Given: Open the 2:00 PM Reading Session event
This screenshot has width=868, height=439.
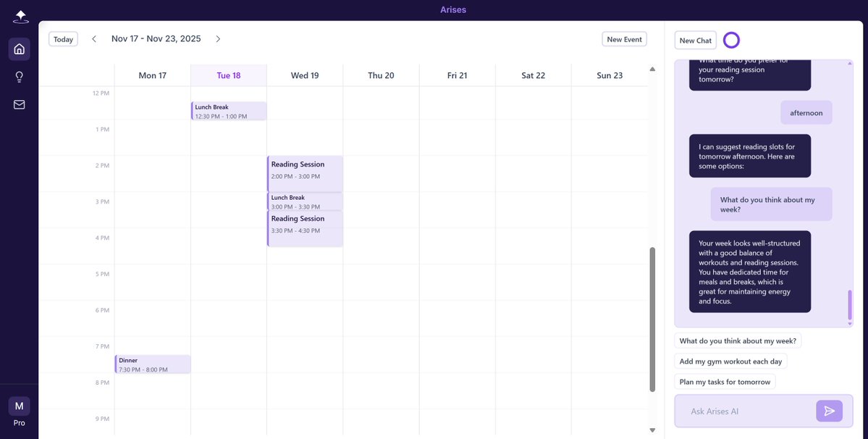Looking at the screenshot, I should (x=305, y=174).
